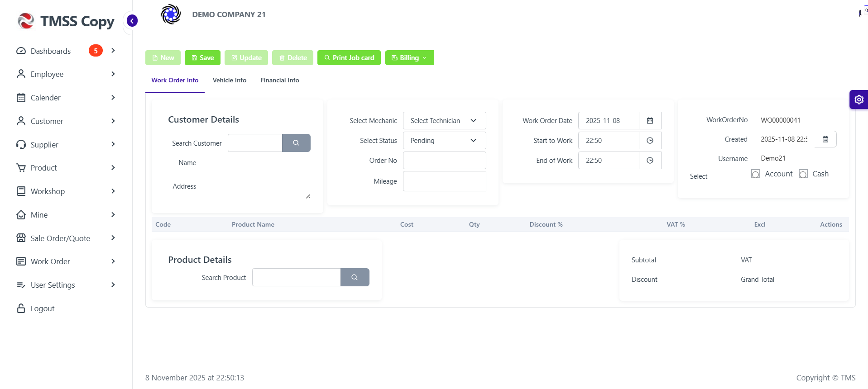Viewport: 868px width, 389px height.
Task: Click the Workshop sidebar icon
Action: click(x=21, y=191)
